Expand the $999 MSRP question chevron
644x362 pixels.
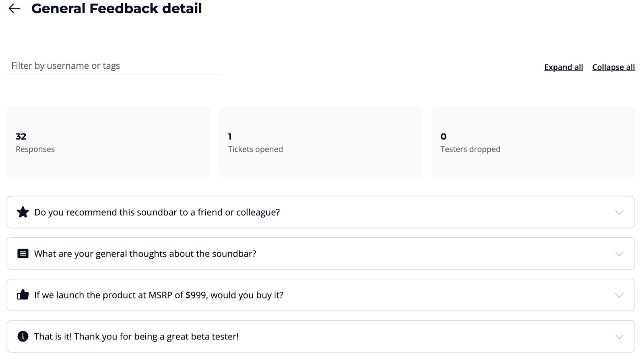(x=619, y=295)
